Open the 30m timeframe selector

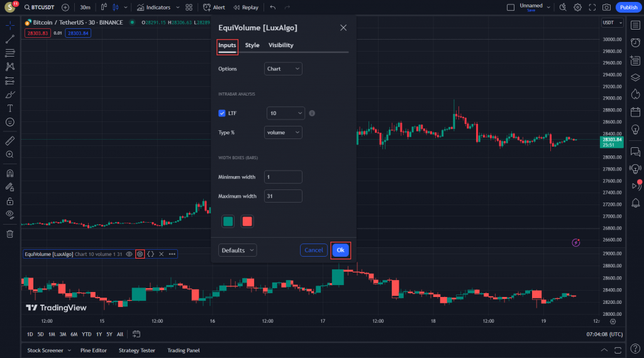point(85,8)
